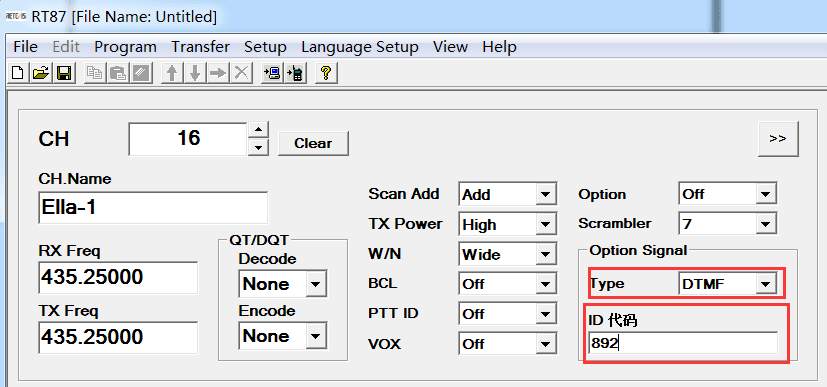The width and height of the screenshot is (827, 387).
Task: Click the CH number field showing 16
Action: pos(188,139)
